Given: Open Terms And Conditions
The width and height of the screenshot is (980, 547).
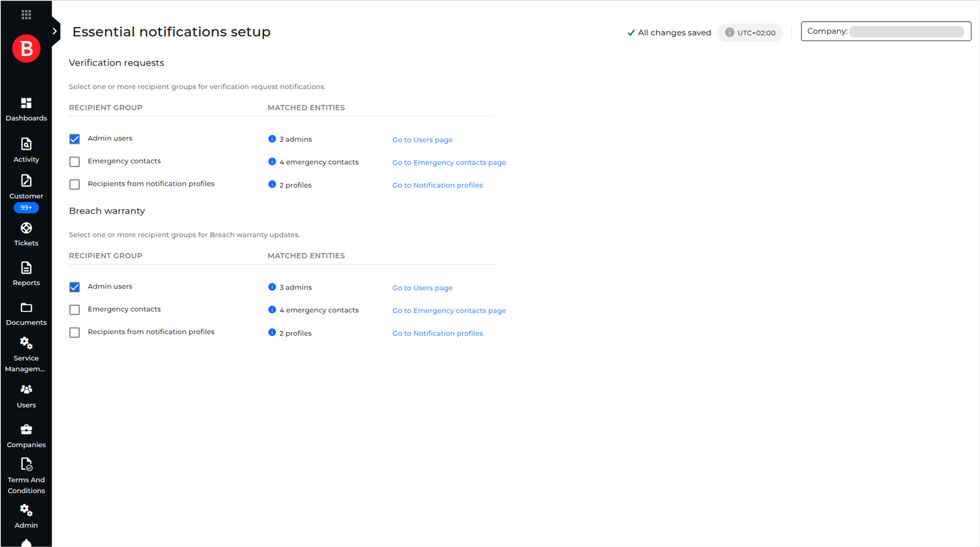Looking at the screenshot, I should point(26,474).
